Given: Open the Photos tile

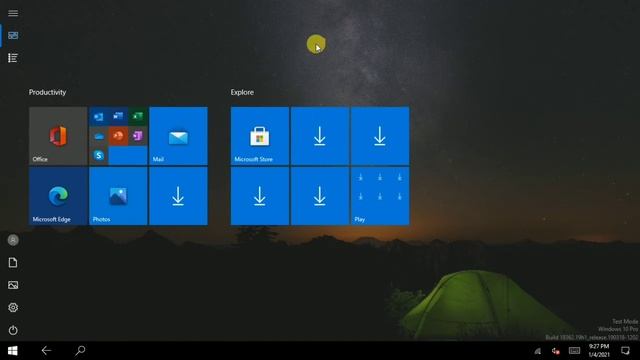Looking at the screenshot, I should click(x=118, y=196).
